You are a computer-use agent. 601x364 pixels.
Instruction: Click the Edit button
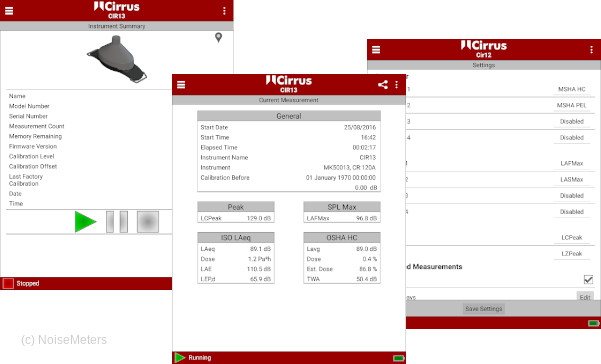585,297
